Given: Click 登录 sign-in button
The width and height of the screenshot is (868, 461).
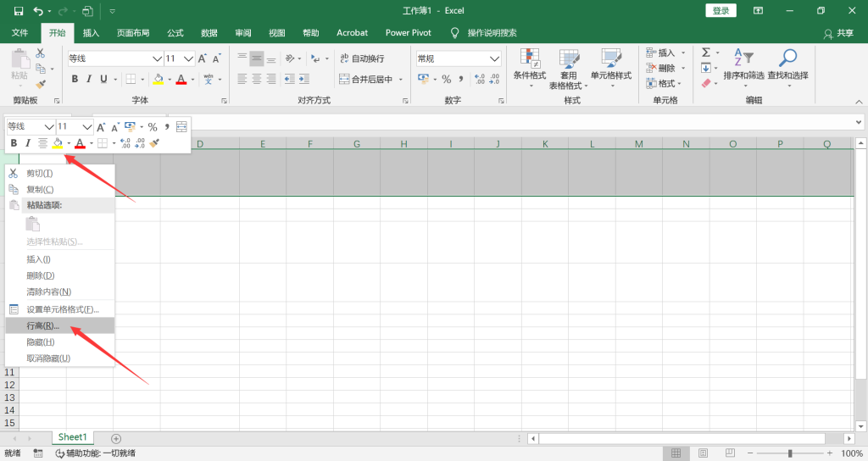Looking at the screenshot, I should 721,10.
